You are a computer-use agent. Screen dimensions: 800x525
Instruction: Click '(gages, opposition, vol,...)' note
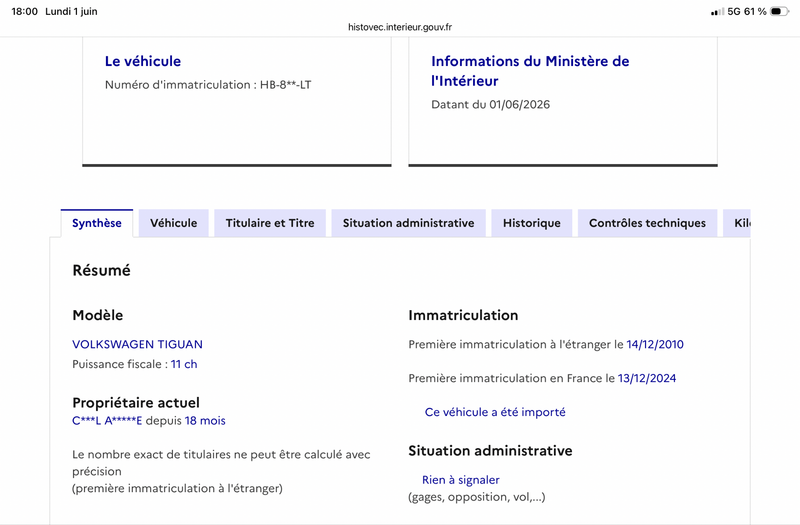tap(477, 497)
